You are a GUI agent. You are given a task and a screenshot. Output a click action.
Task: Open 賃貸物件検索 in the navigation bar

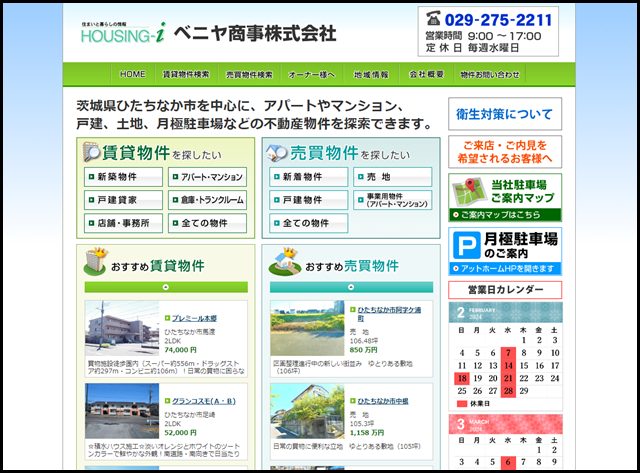(186, 74)
